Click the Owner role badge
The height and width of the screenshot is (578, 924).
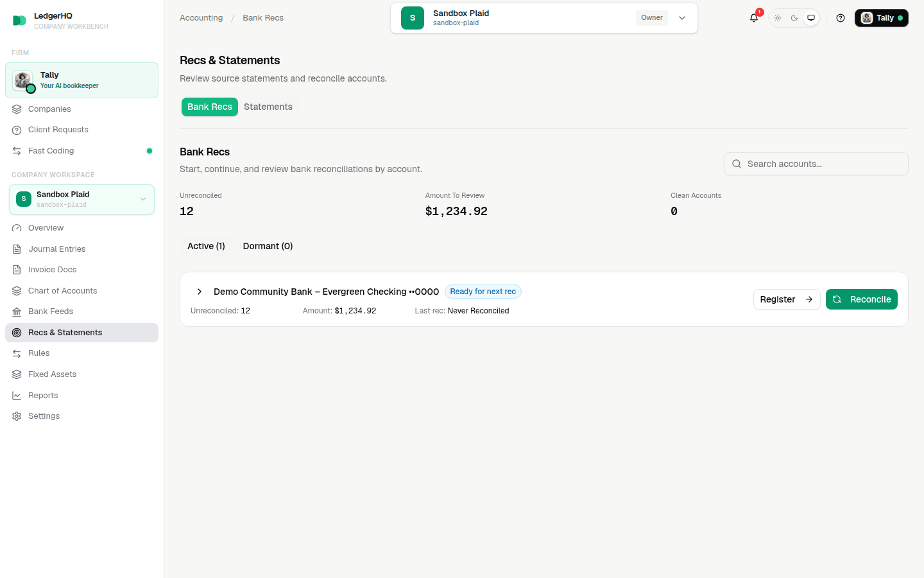pyautogui.click(x=652, y=18)
